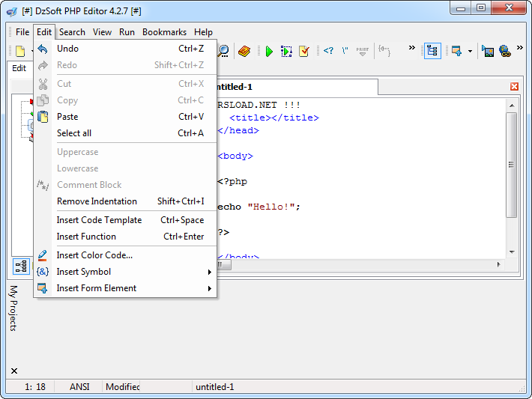Select Cut in the Edit menu
This screenshot has height=399, width=532.
125,83
